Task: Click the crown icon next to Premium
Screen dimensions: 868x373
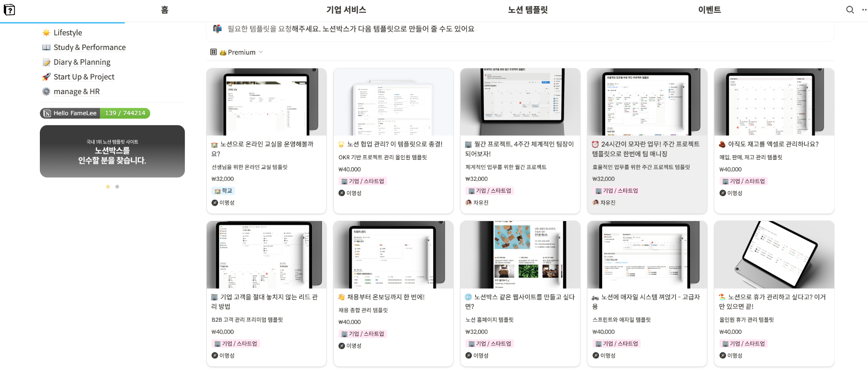Action: pyautogui.click(x=223, y=53)
